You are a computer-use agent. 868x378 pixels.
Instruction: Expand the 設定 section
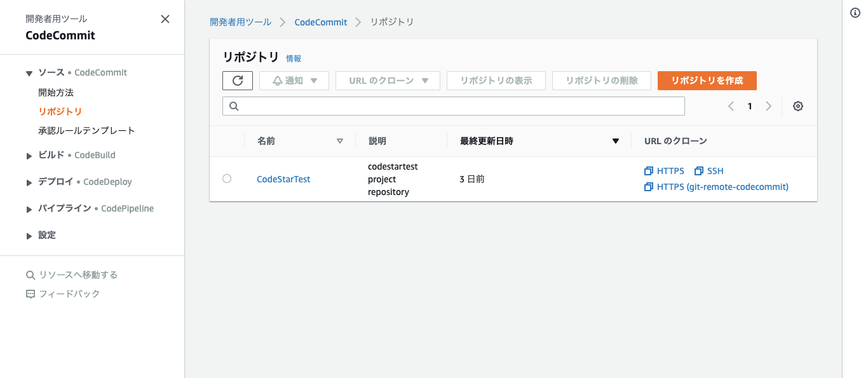pyautogui.click(x=29, y=236)
